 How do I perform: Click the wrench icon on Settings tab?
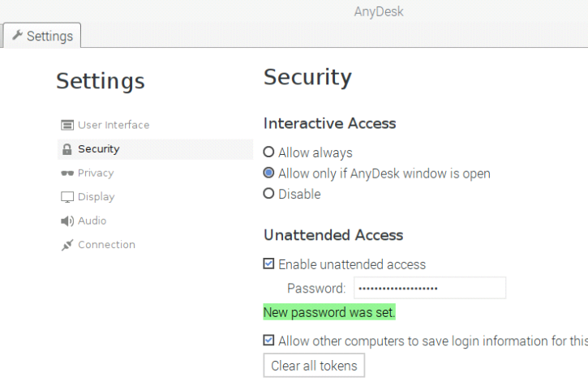17,35
